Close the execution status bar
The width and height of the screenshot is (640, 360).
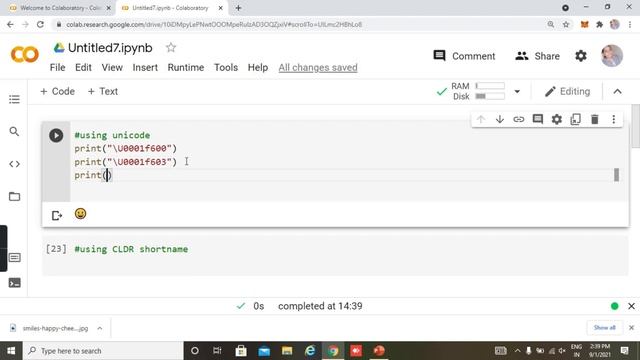[x=631, y=306]
